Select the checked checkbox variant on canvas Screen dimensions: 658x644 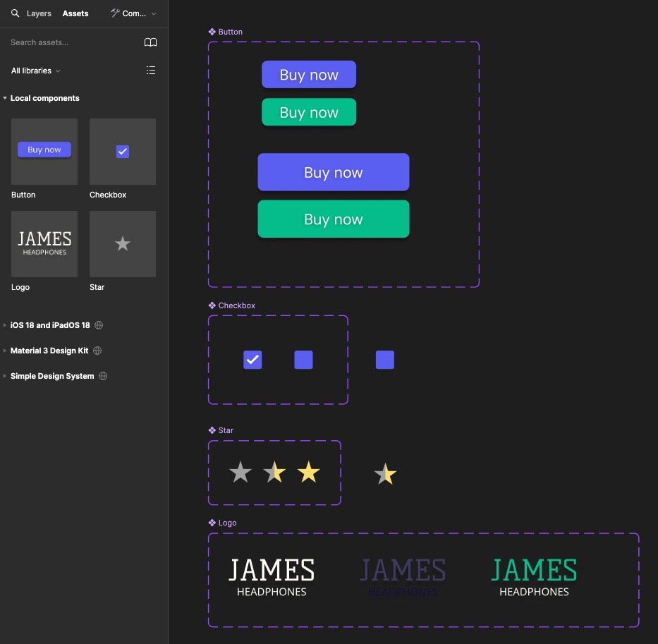[252, 360]
